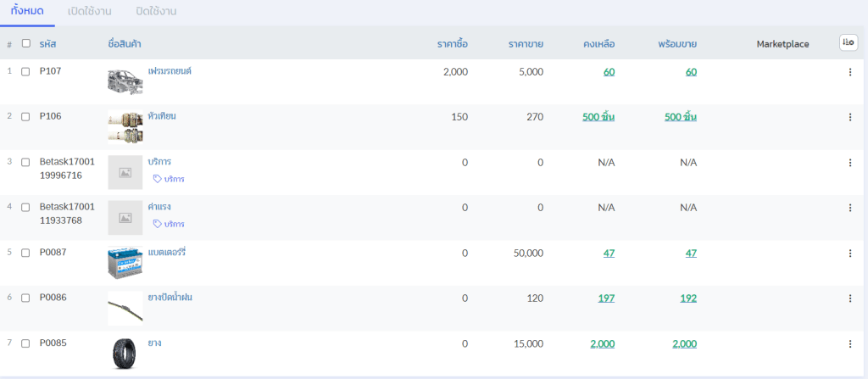Open three-dot menu for P107 row

tap(849, 72)
